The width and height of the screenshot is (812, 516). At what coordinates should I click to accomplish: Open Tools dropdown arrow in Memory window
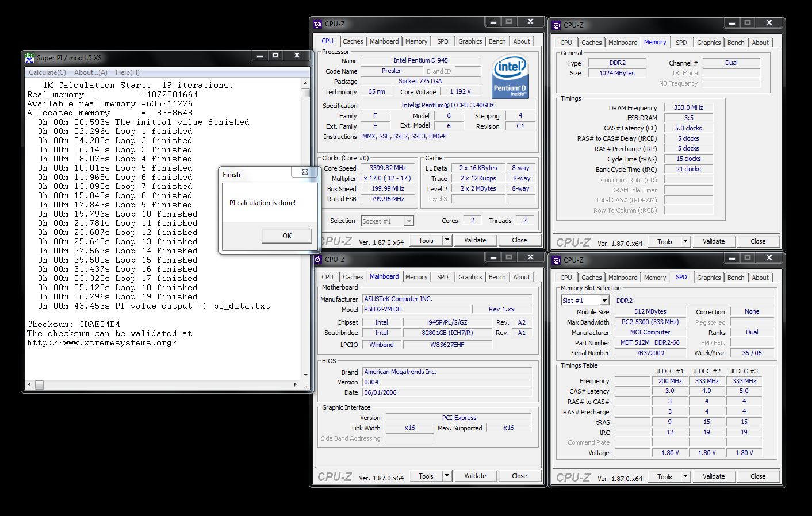pyautogui.click(x=685, y=241)
